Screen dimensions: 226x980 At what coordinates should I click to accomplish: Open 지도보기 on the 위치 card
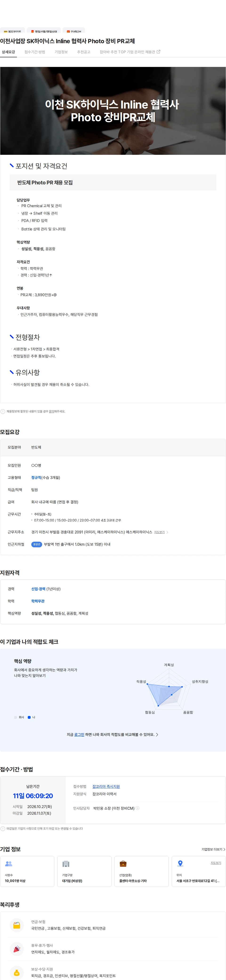[x=216, y=863]
